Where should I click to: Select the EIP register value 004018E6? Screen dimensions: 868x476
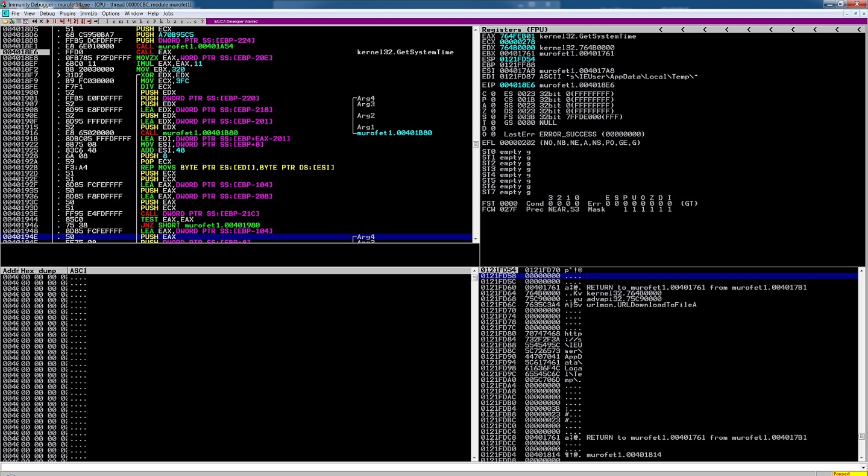[x=517, y=85]
